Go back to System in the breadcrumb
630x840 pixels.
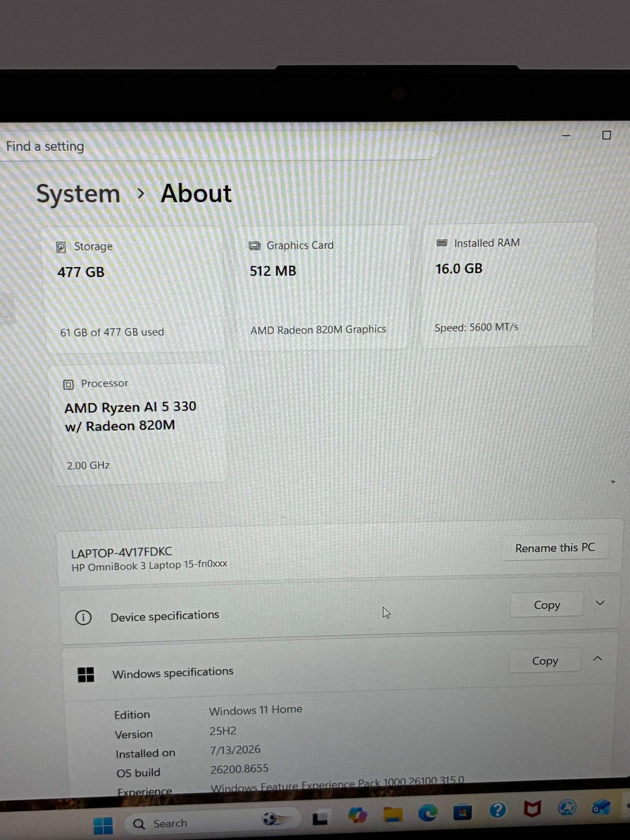pyautogui.click(x=78, y=194)
